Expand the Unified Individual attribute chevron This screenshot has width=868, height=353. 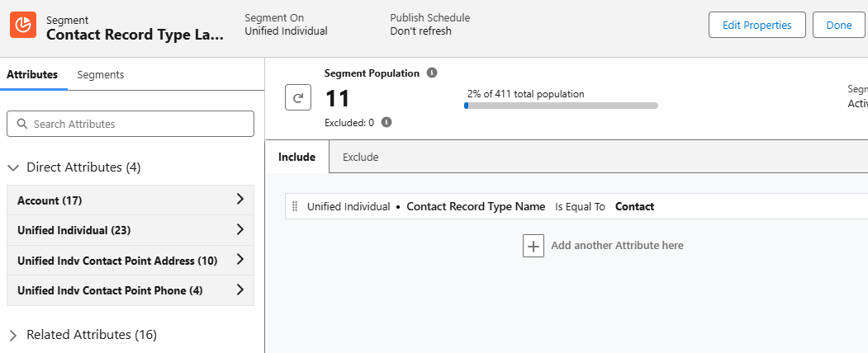[x=240, y=230]
